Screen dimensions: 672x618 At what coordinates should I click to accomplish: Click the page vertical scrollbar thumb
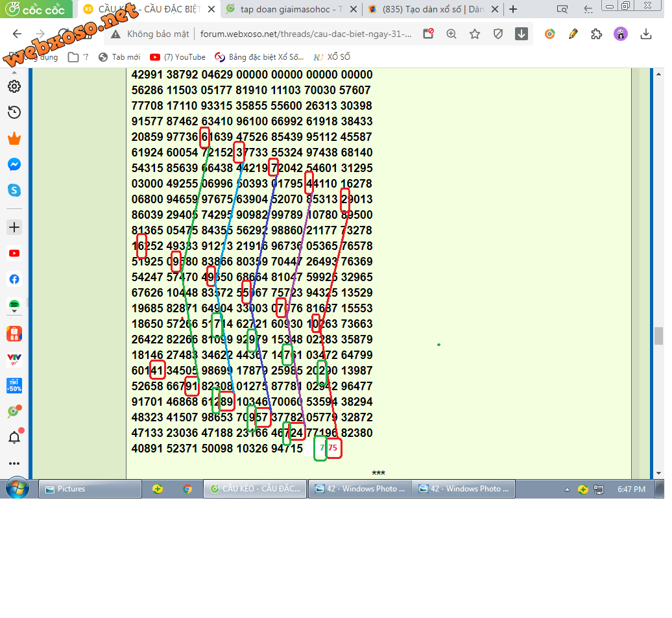coord(658,336)
